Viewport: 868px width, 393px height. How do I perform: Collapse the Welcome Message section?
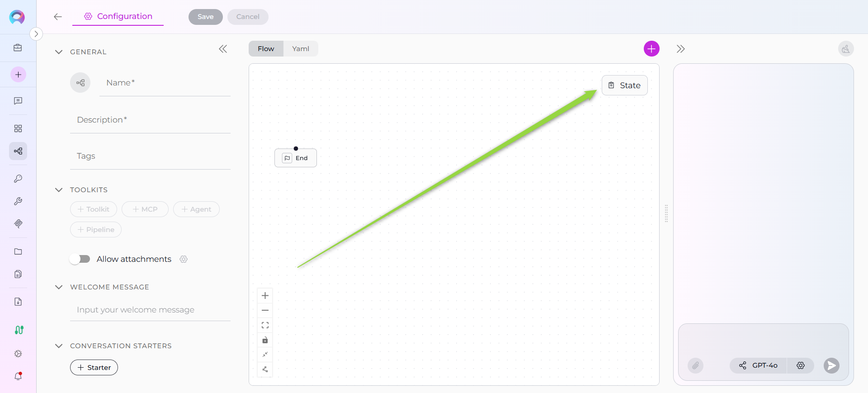click(59, 287)
